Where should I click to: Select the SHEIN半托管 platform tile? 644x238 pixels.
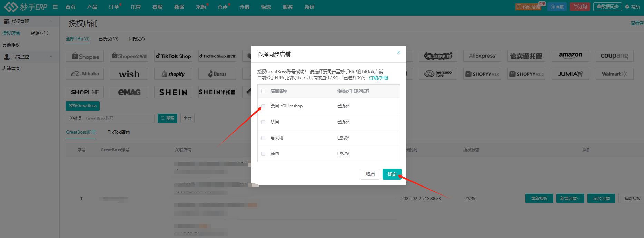217,92
